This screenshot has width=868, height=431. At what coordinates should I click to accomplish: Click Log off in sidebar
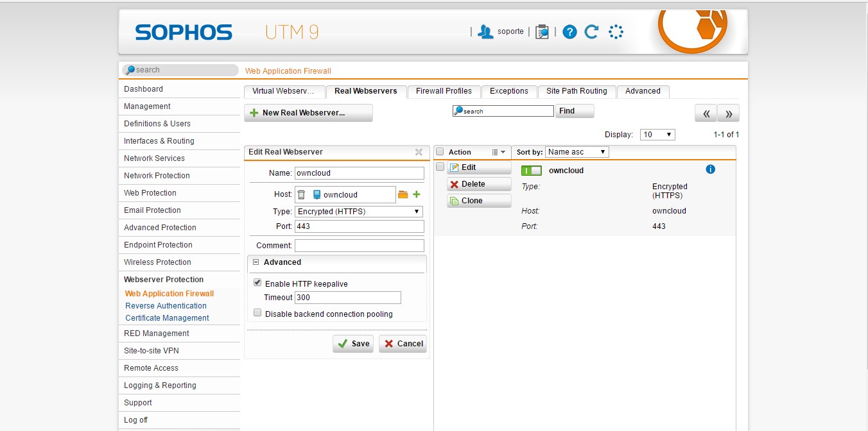179,420
